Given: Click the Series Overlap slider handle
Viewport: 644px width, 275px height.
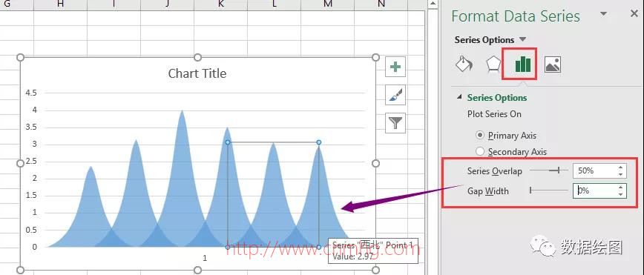Looking at the screenshot, I should click(x=558, y=170).
